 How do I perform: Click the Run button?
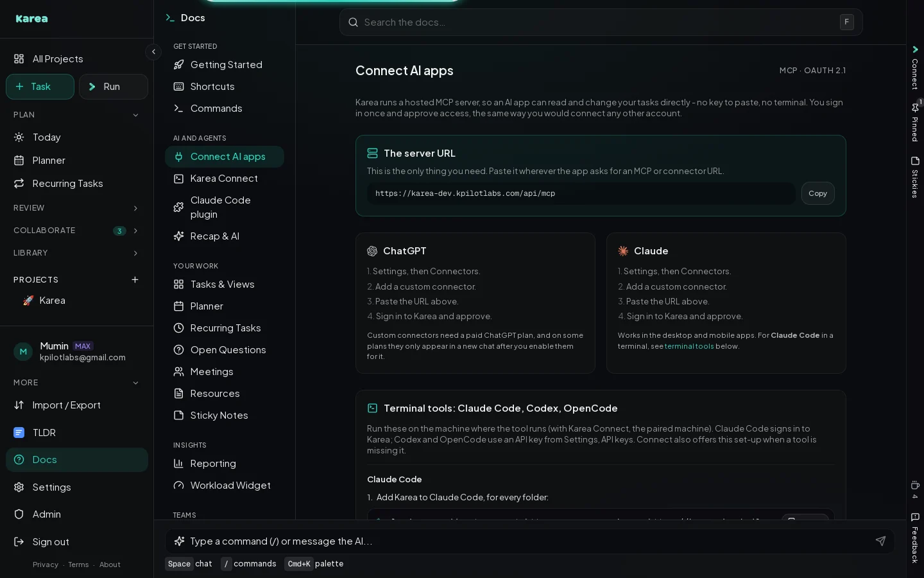coord(114,87)
